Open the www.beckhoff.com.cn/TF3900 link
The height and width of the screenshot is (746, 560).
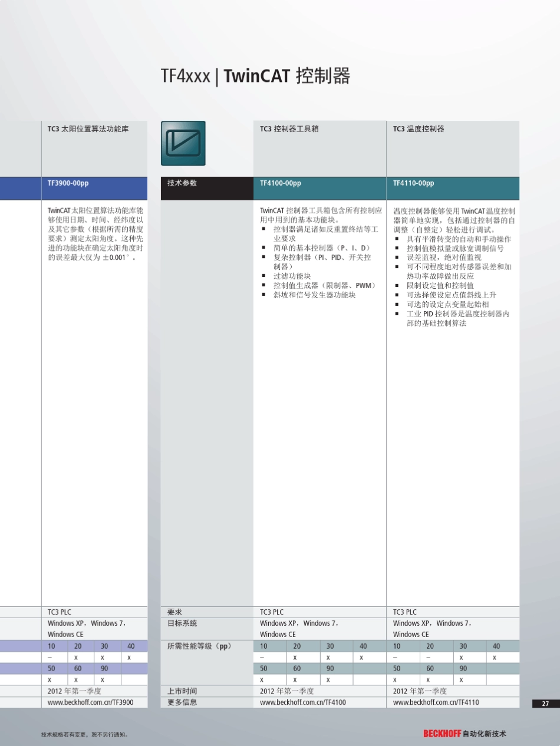click(x=90, y=702)
